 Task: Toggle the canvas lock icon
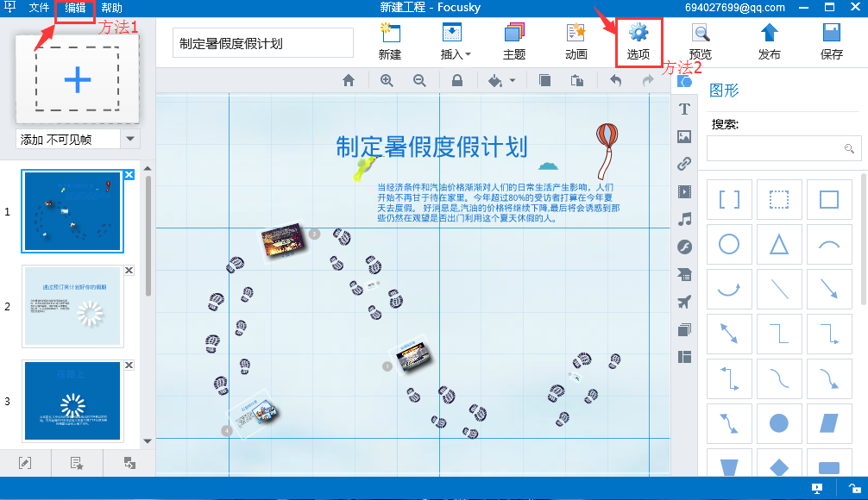(x=457, y=81)
